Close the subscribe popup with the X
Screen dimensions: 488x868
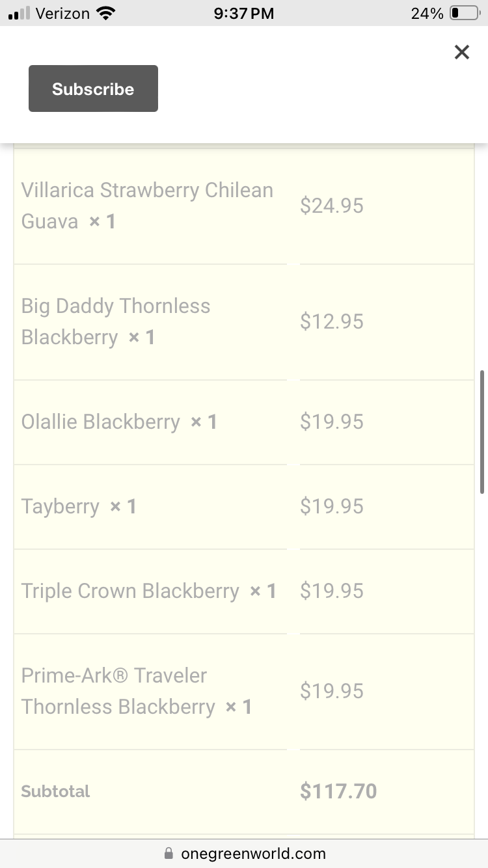pyautogui.click(x=461, y=52)
